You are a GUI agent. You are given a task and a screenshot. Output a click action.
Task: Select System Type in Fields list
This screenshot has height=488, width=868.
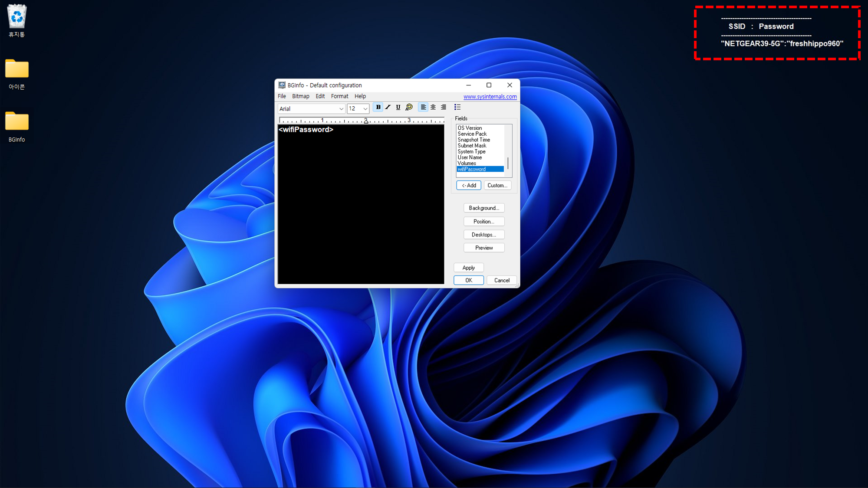click(472, 152)
